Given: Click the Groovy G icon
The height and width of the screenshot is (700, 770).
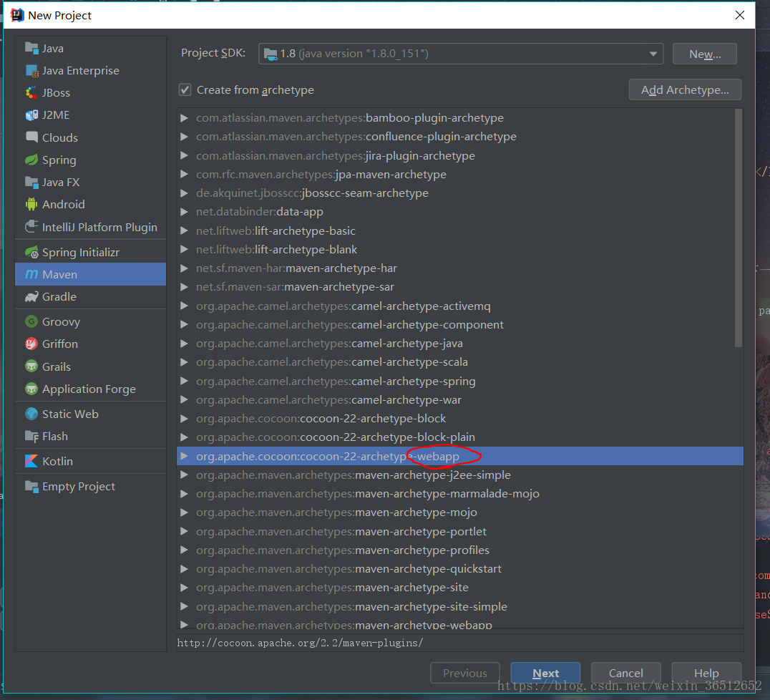Looking at the screenshot, I should 31,322.
